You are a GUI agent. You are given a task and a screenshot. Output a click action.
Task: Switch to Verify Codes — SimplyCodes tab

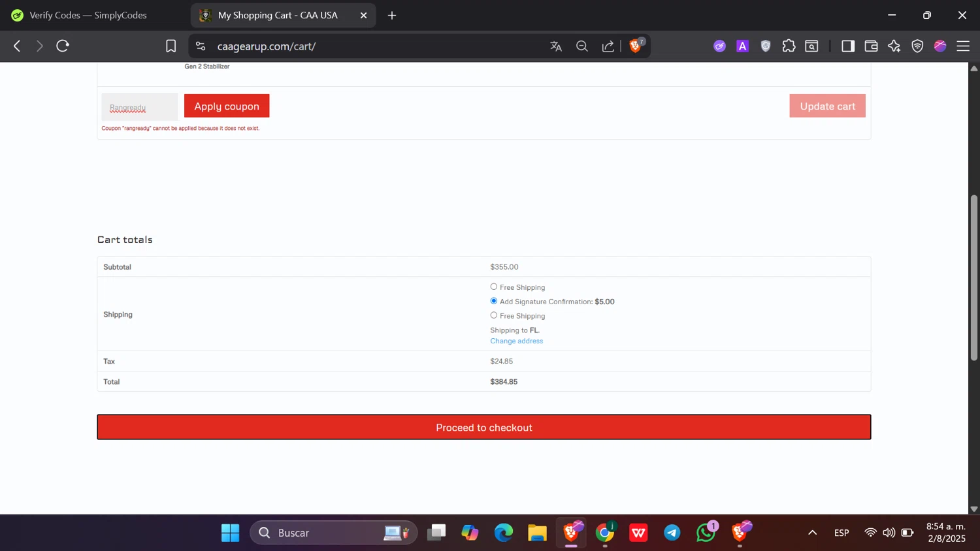[x=88, y=15]
